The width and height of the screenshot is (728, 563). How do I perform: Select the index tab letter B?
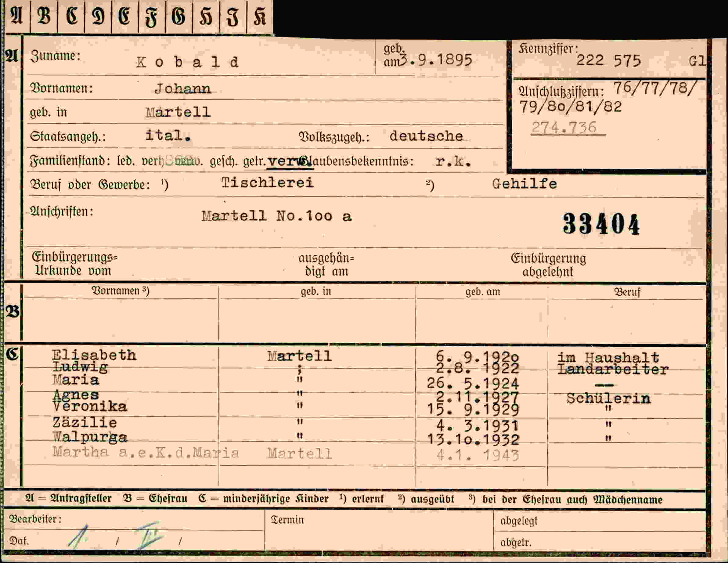(44, 16)
